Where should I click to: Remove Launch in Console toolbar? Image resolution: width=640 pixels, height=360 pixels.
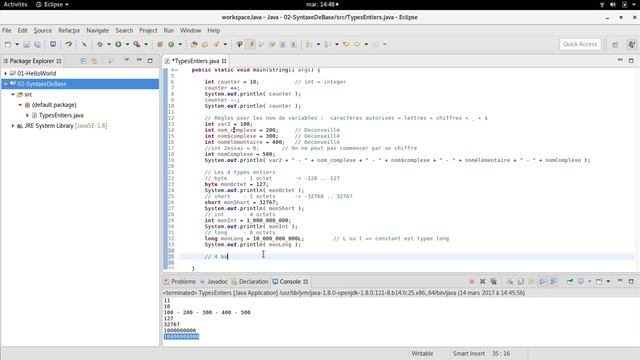(483, 281)
